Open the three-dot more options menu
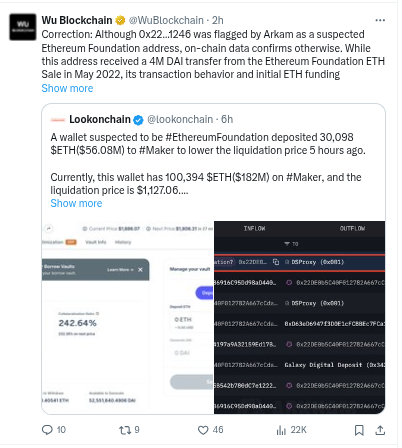This screenshot has width=402, height=448. (x=380, y=21)
